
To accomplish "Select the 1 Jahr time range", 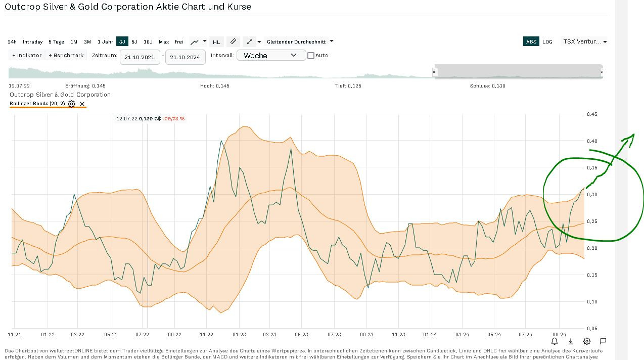I will pos(106,41).
